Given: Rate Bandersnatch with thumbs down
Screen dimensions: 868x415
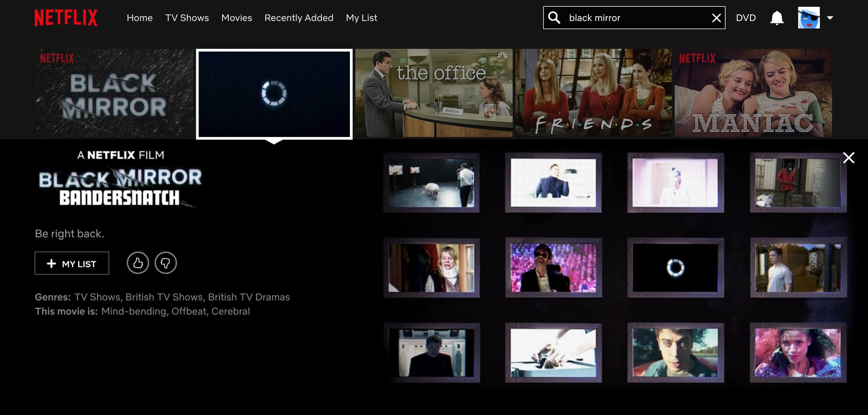Looking at the screenshot, I should coord(165,263).
